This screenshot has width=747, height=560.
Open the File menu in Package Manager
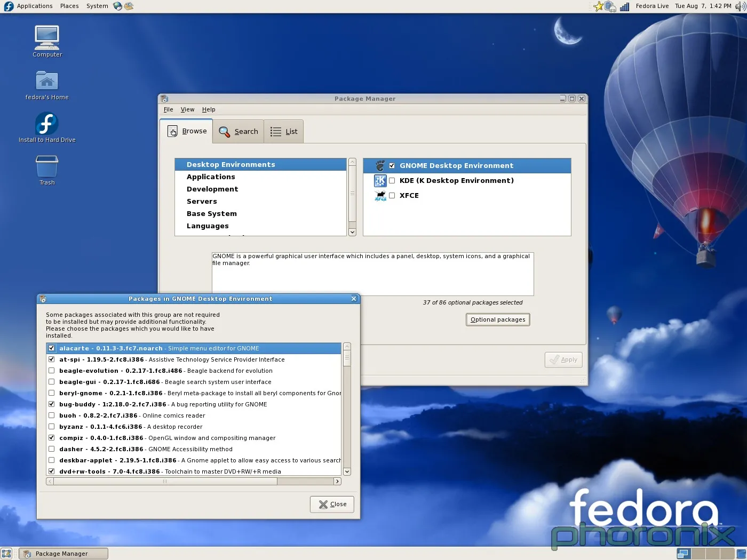[x=169, y=110]
